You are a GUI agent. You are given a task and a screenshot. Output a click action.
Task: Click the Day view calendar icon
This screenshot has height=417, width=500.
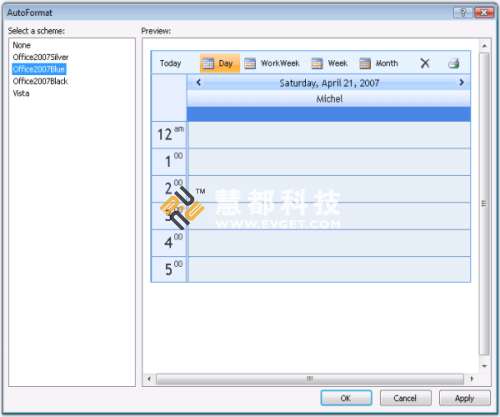click(x=208, y=63)
